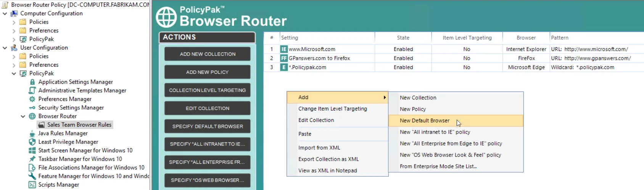Select New "All intranet to IE" policy
Viewport: 644px width, 190px height.
point(456,132)
